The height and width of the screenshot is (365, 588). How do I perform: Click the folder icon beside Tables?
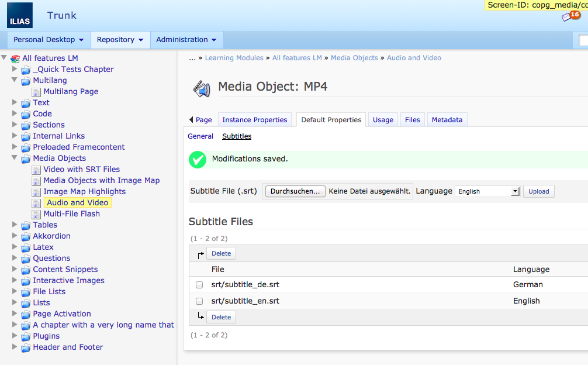pos(26,225)
